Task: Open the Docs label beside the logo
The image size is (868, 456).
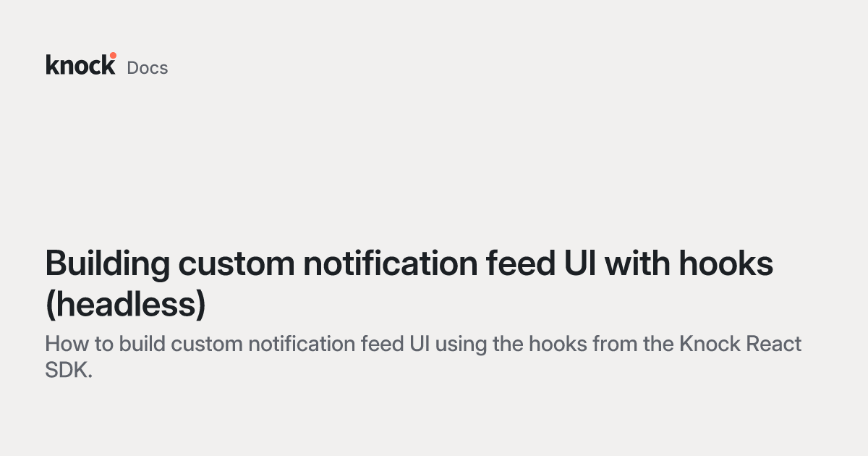Action: point(148,68)
